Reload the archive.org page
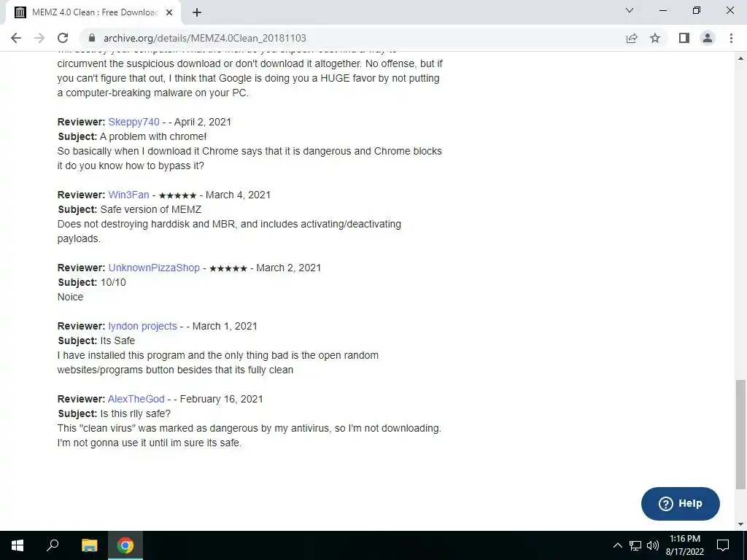Screen dimensions: 747x560 63,38
